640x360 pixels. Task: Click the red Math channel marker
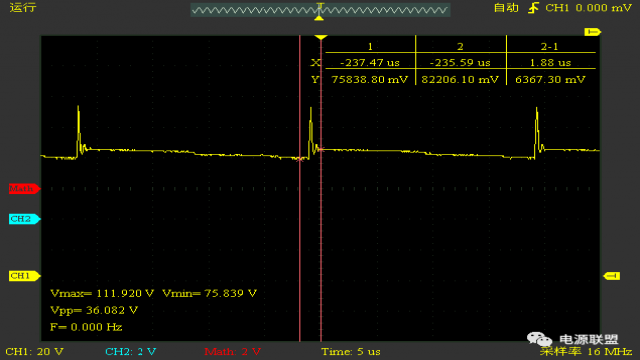24,189
